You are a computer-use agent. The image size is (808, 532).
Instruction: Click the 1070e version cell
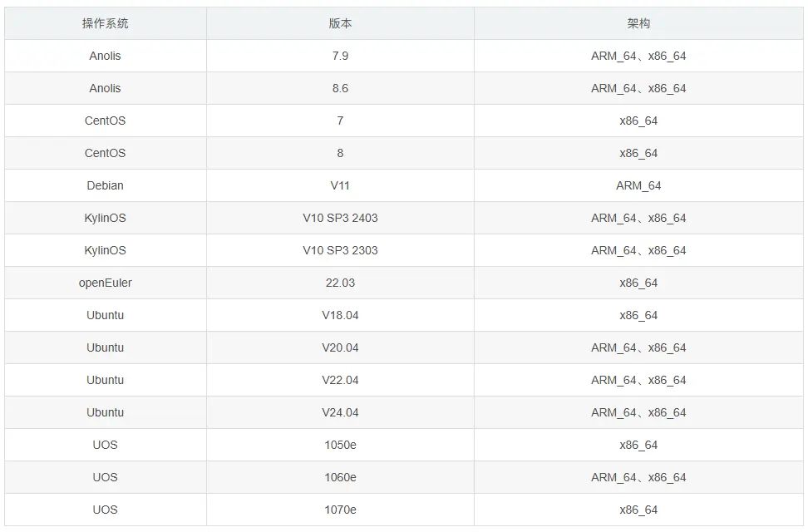tap(340, 510)
